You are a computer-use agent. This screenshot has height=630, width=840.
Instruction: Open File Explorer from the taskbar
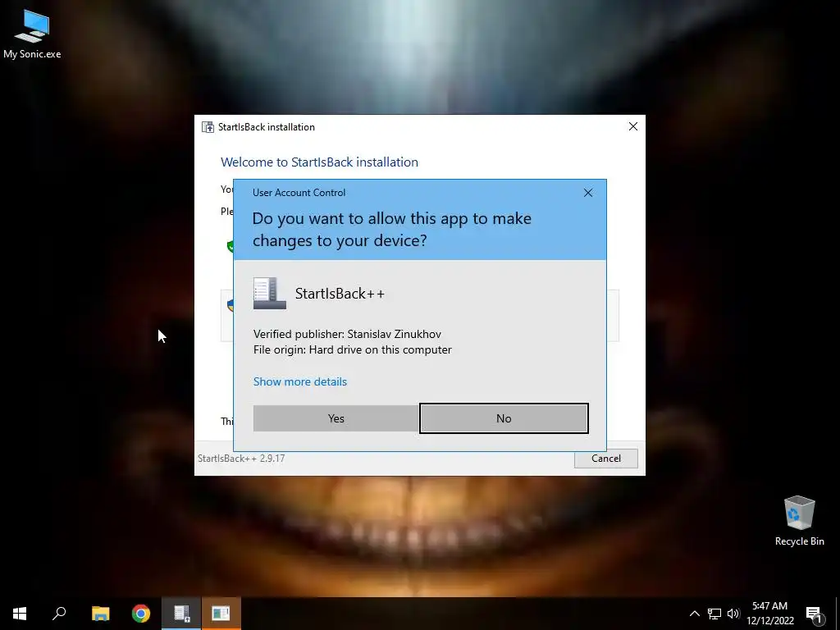100,614
